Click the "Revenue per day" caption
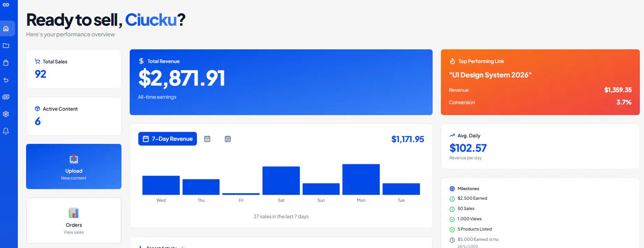This screenshot has width=644, height=248. pos(466,158)
